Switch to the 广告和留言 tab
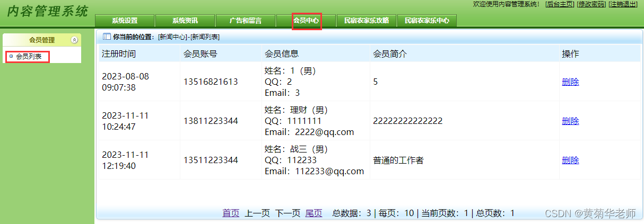This screenshot has width=644, height=224. pos(246,21)
